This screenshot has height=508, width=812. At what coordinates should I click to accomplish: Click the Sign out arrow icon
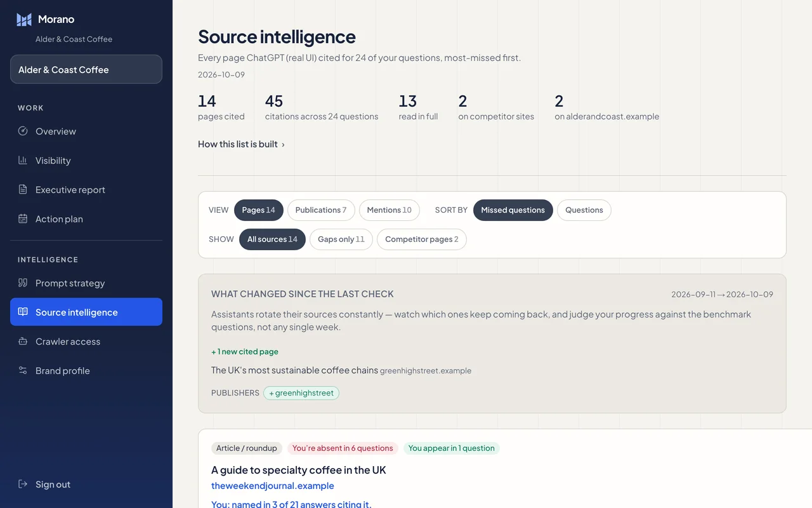23,484
